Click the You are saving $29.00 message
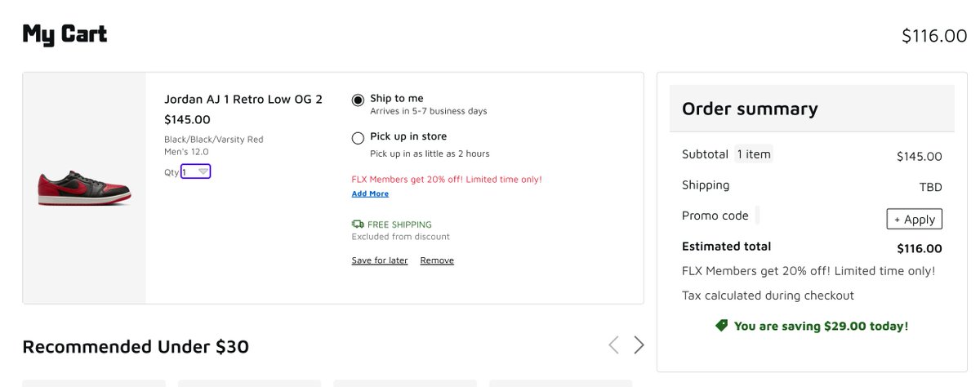The width and height of the screenshot is (980, 387). point(821,326)
